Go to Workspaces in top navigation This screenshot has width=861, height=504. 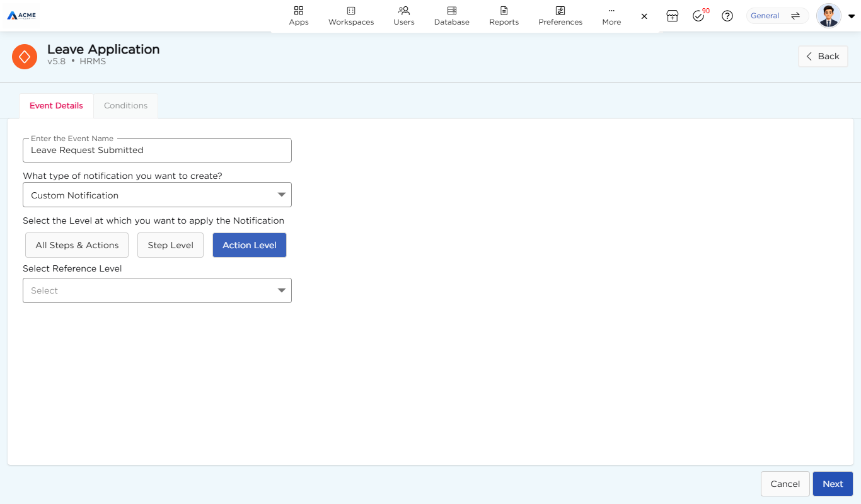pos(351,16)
